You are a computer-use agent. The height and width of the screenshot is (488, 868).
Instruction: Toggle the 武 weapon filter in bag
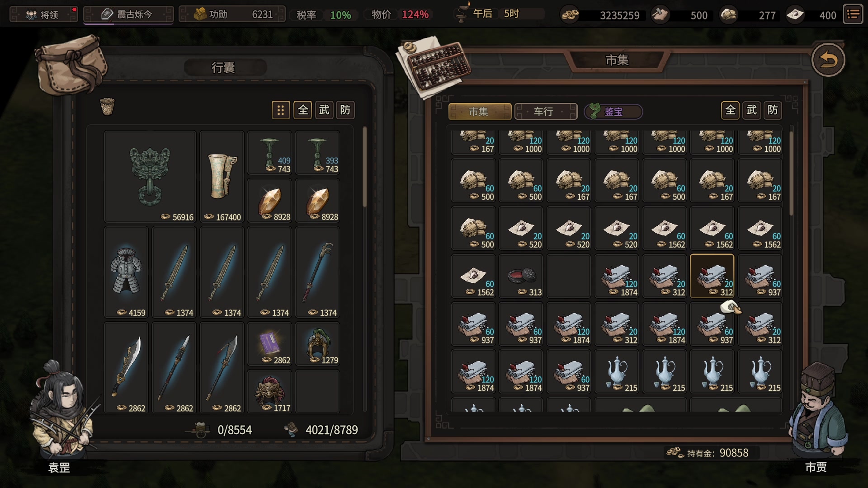[x=324, y=110]
